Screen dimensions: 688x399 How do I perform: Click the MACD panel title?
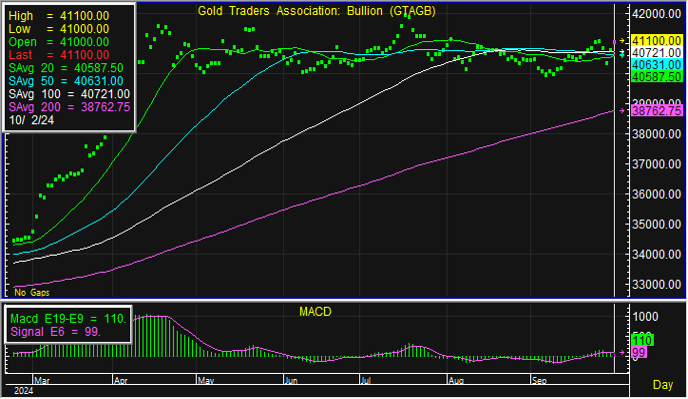coord(315,312)
